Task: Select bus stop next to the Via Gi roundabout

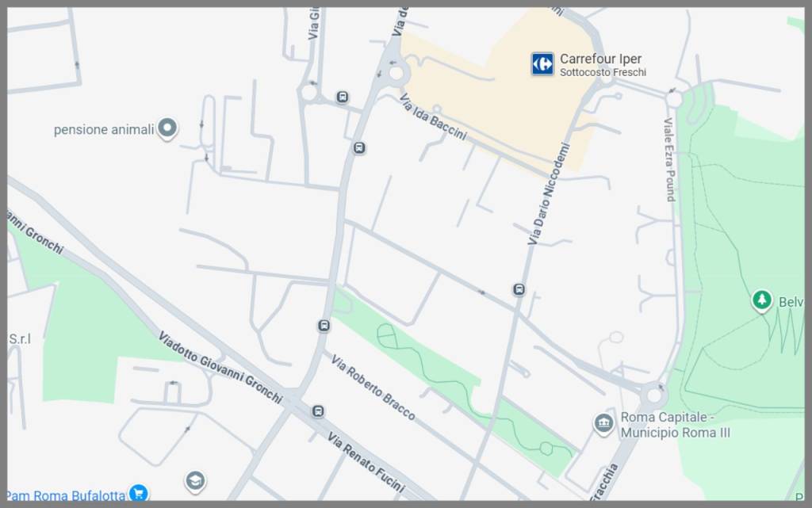Action: (342, 97)
